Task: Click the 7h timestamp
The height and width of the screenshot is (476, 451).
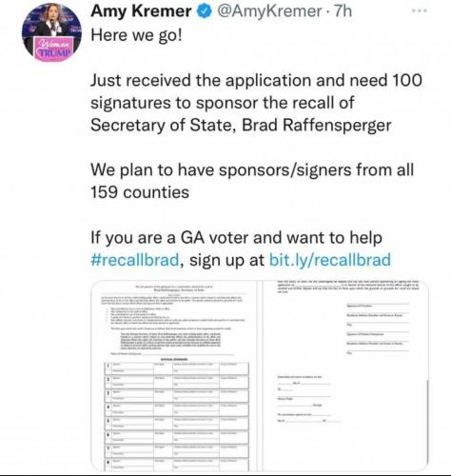Action: click(343, 11)
